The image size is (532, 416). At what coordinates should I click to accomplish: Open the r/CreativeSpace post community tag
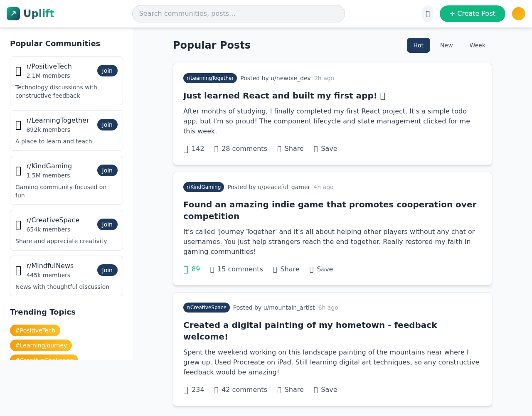207,308
